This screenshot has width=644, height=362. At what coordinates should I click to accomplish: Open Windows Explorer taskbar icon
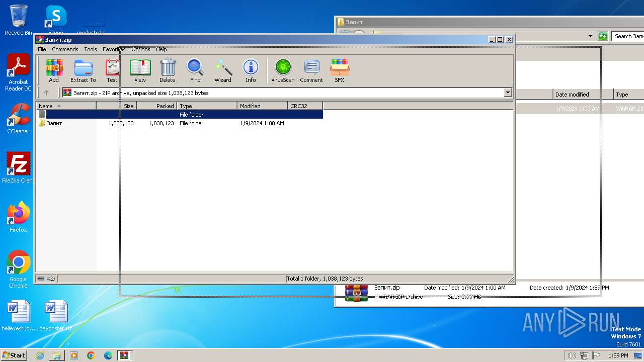(x=57, y=355)
